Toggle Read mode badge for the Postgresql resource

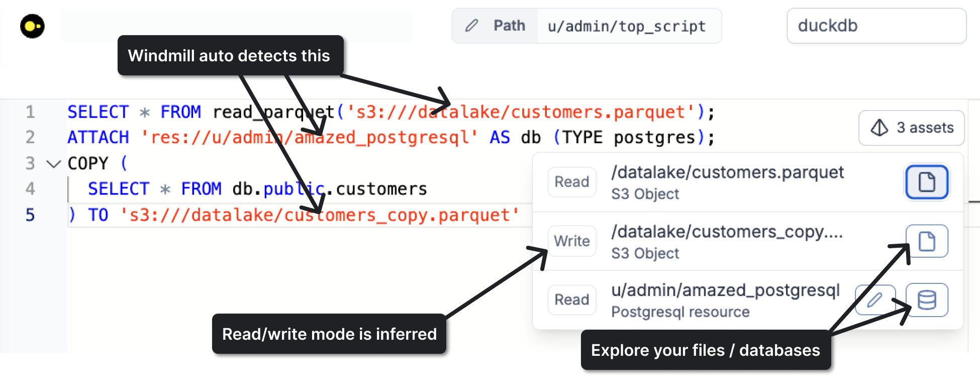(x=571, y=300)
